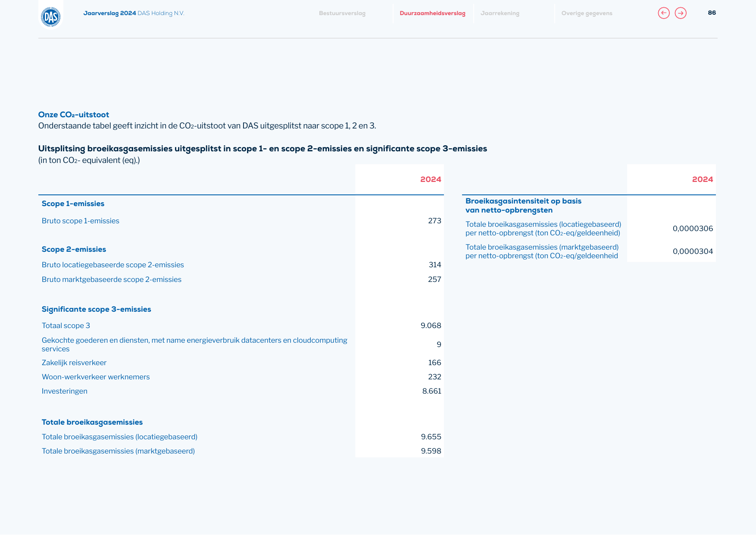This screenshot has height=535, width=756.
Task: Go to next page arrow
Action: pyautogui.click(x=681, y=13)
